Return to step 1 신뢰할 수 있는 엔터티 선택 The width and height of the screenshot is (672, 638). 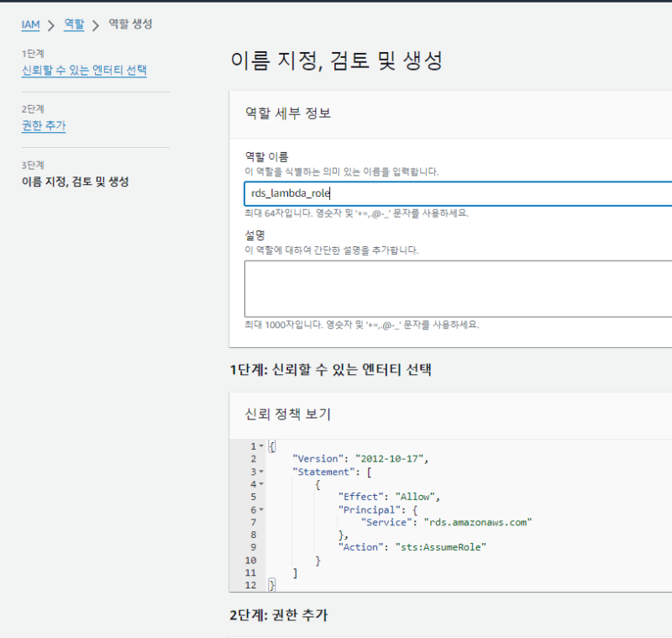pos(84,71)
